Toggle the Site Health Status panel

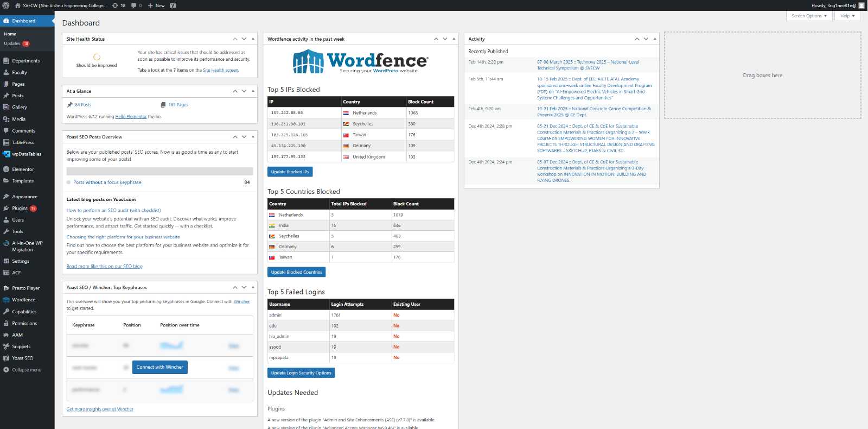click(253, 39)
